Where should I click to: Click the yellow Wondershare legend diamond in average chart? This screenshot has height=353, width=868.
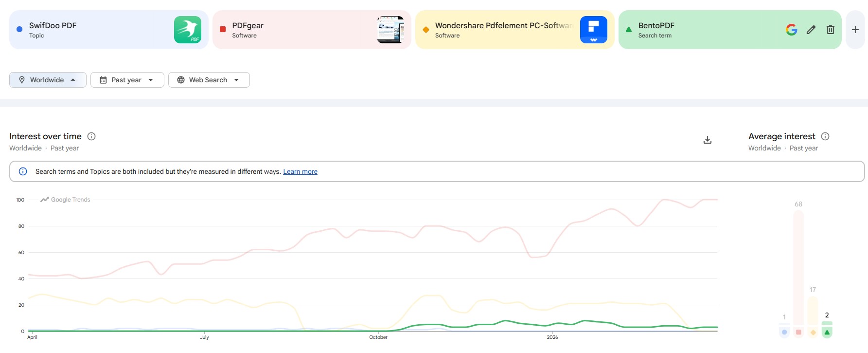pyautogui.click(x=813, y=332)
